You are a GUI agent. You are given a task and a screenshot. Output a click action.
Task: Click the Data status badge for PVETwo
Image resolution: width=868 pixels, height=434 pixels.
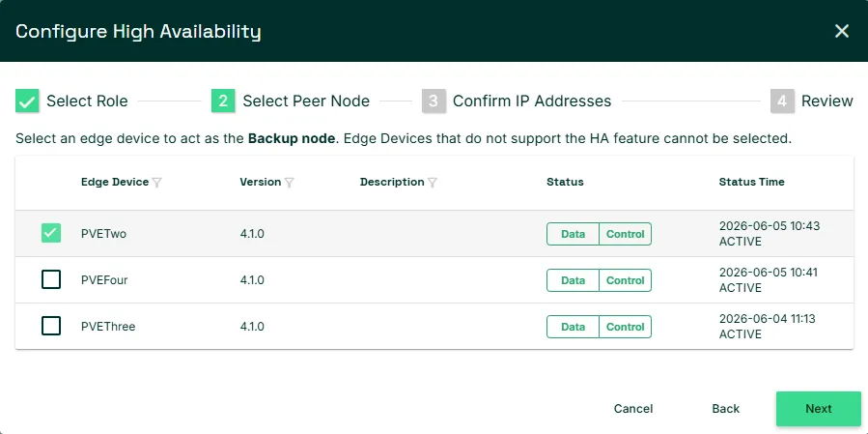[x=573, y=234]
